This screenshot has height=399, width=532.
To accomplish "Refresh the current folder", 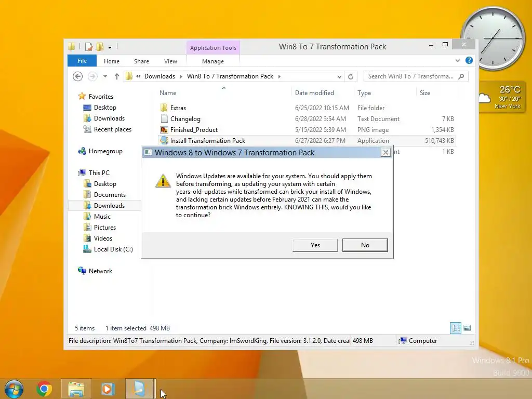I will click(x=351, y=77).
